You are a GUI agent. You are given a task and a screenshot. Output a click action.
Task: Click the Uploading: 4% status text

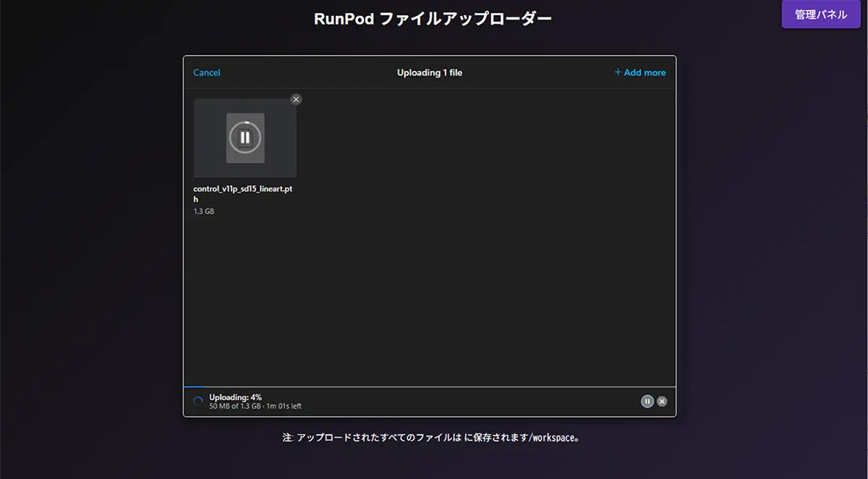tap(236, 397)
